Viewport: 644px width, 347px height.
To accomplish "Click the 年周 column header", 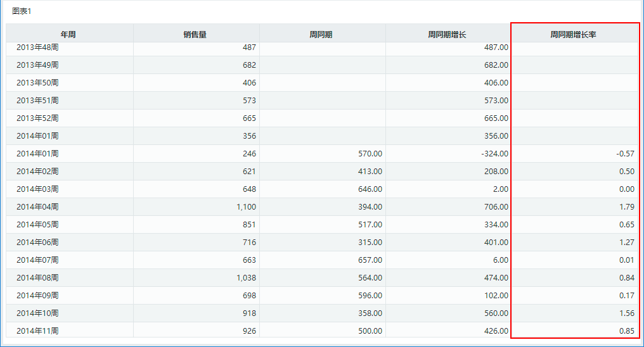I will click(70, 33).
